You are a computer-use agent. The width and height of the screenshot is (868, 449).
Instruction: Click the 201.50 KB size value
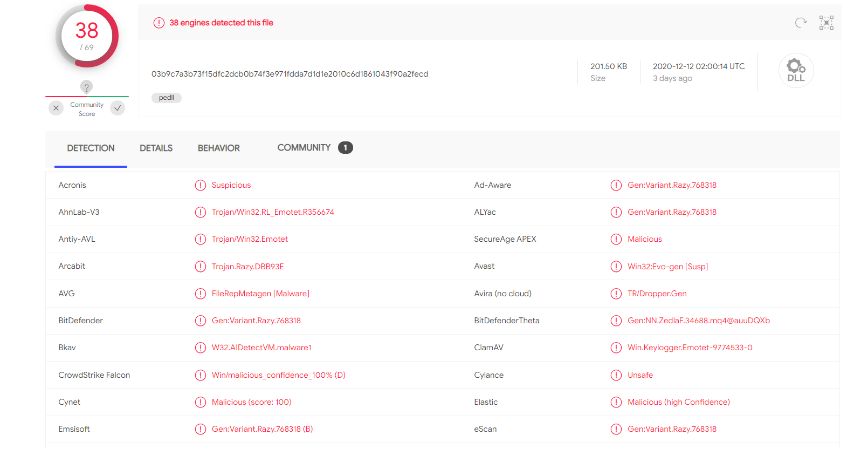pyautogui.click(x=609, y=66)
